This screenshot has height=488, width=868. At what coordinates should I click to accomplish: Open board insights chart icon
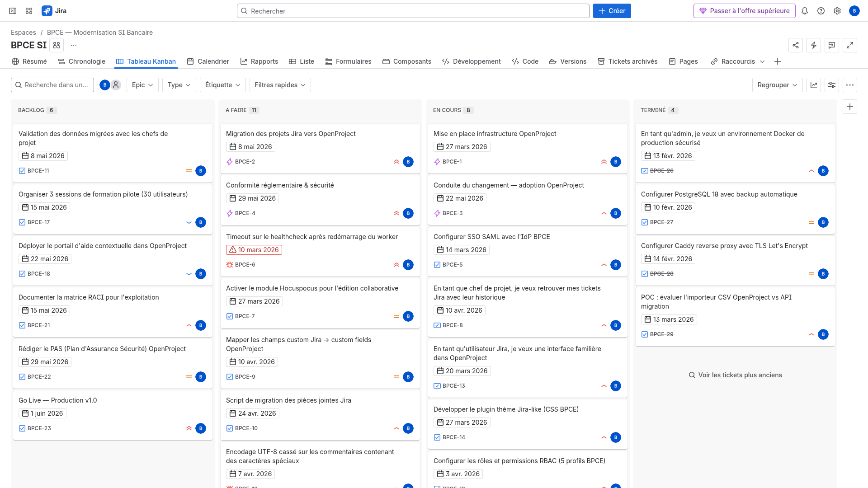click(814, 85)
